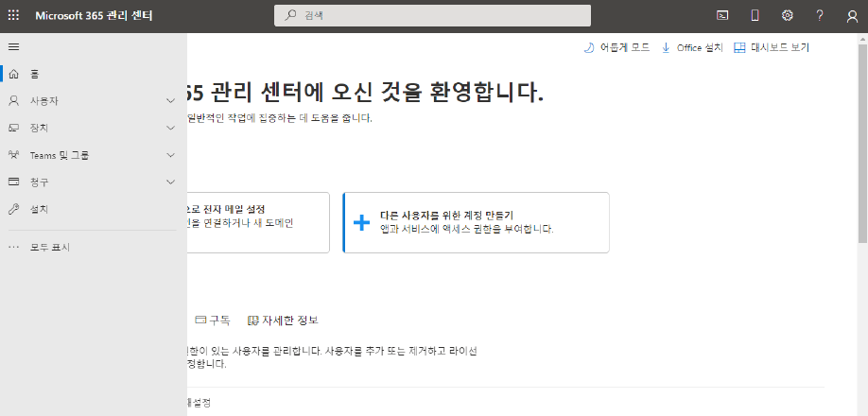Click the 청구 billing card icon
The width and height of the screenshot is (868, 416).
[14, 182]
